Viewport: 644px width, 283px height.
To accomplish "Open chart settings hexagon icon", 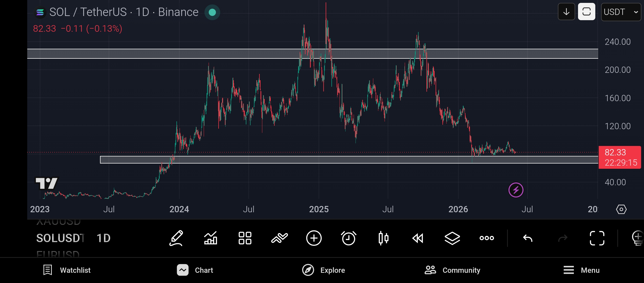I will tap(621, 209).
